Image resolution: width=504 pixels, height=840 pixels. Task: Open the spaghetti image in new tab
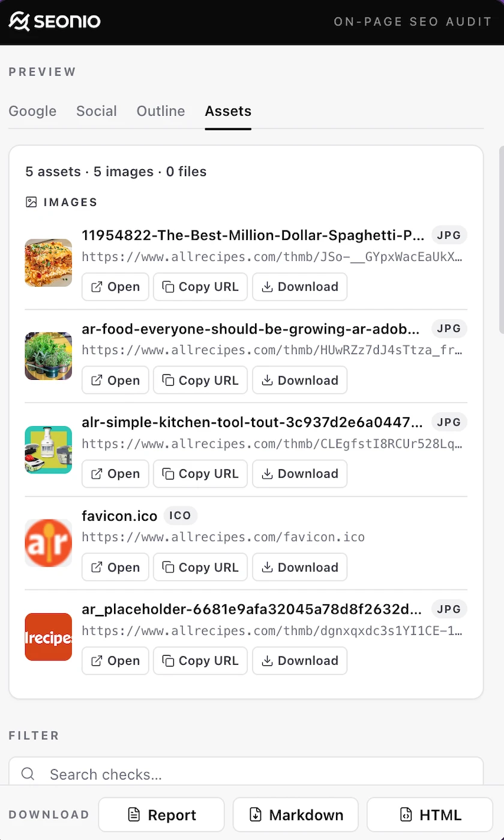(115, 287)
